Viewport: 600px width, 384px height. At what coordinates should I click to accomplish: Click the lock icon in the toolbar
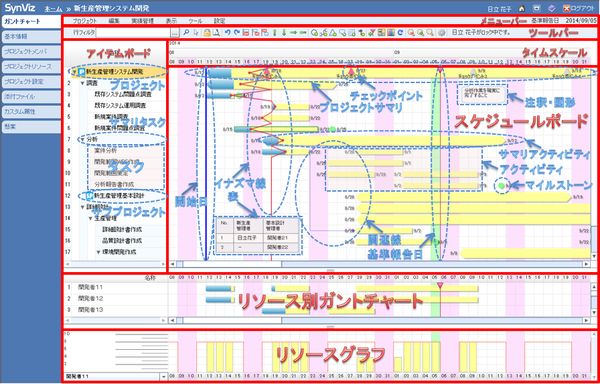(x=207, y=33)
